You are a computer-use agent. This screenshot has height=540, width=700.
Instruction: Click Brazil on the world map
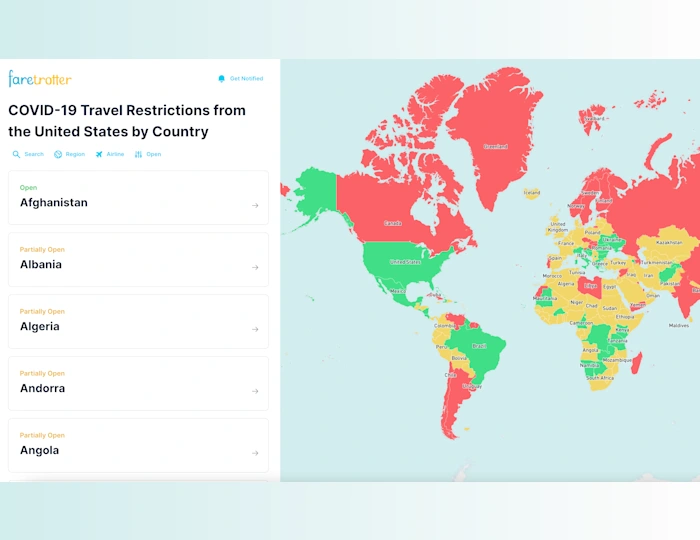click(x=479, y=346)
